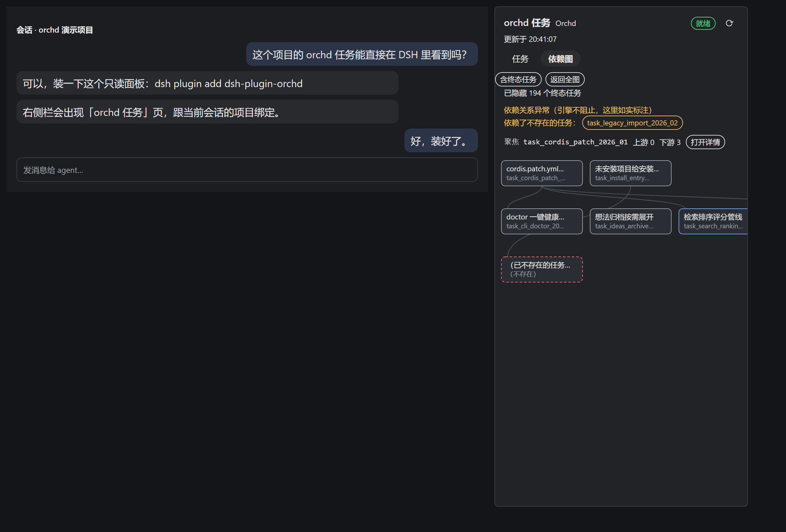Click the dashed 已不存在的任务 node
The width and height of the screenshot is (786, 532).
[x=541, y=269]
